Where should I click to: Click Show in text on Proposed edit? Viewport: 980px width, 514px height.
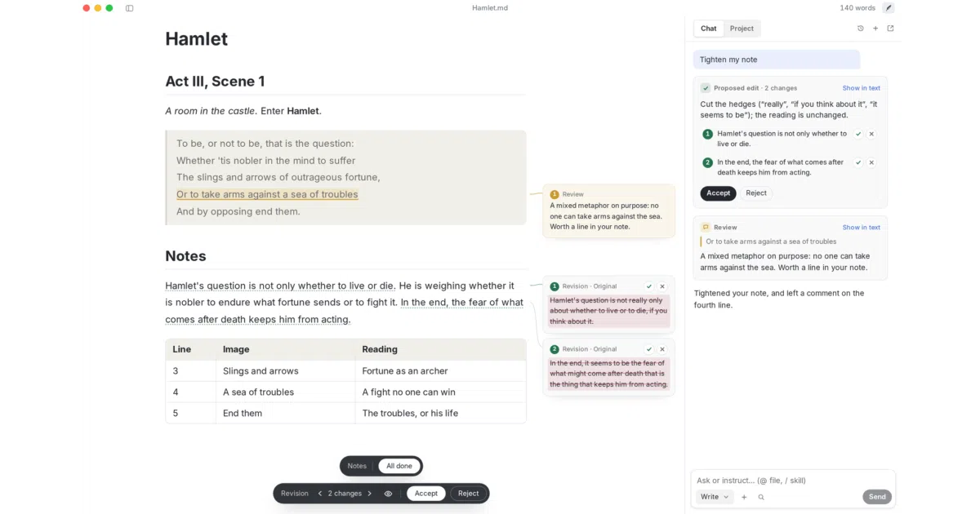[861, 88]
